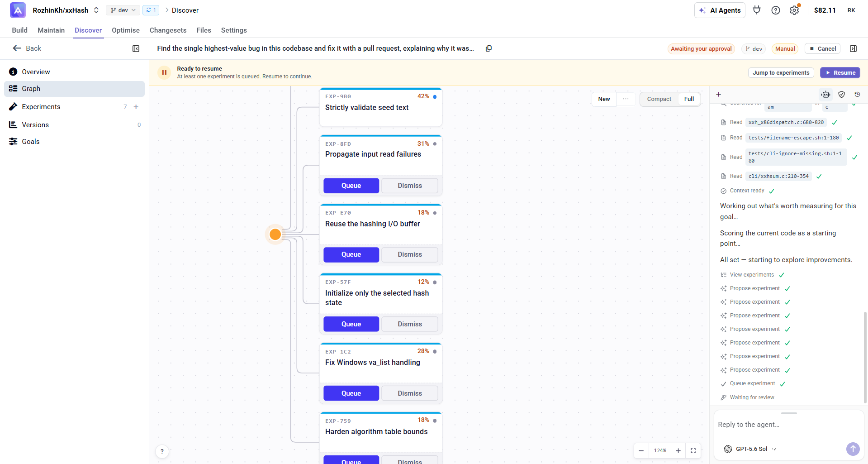Click the dev branch pill
The height and width of the screenshot is (464, 868).
(x=754, y=48)
